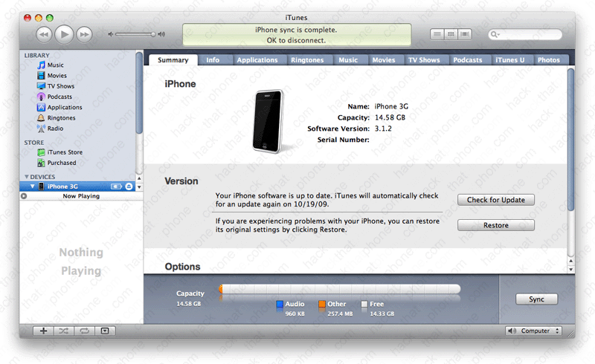Screen dimensions: 595x364
Task: Show or hide the artwork viewer
Action: [x=105, y=331]
